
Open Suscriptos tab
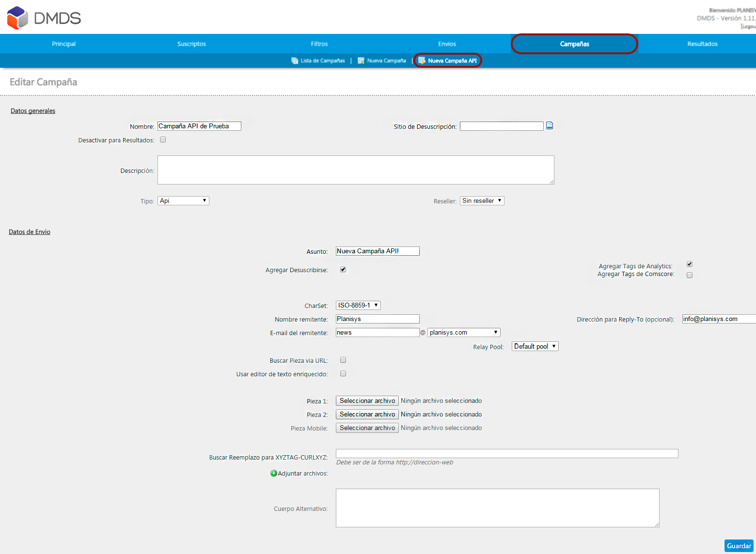191,44
